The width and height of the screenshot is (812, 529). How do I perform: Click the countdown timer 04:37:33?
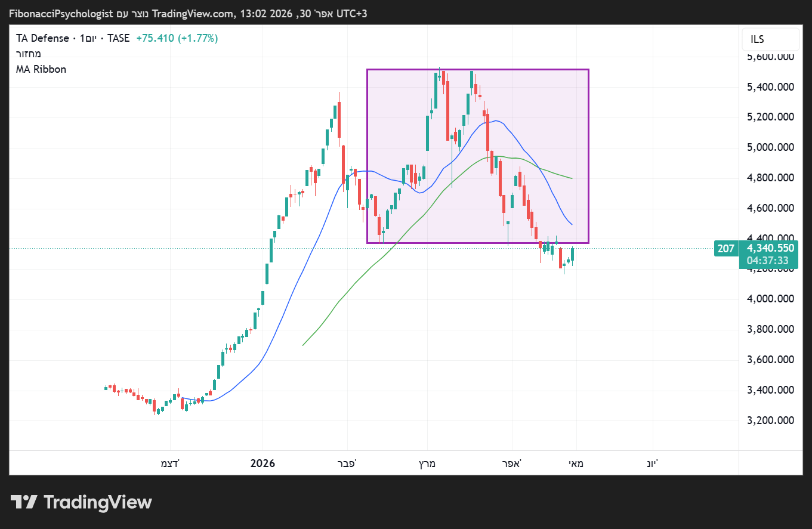coord(767,261)
